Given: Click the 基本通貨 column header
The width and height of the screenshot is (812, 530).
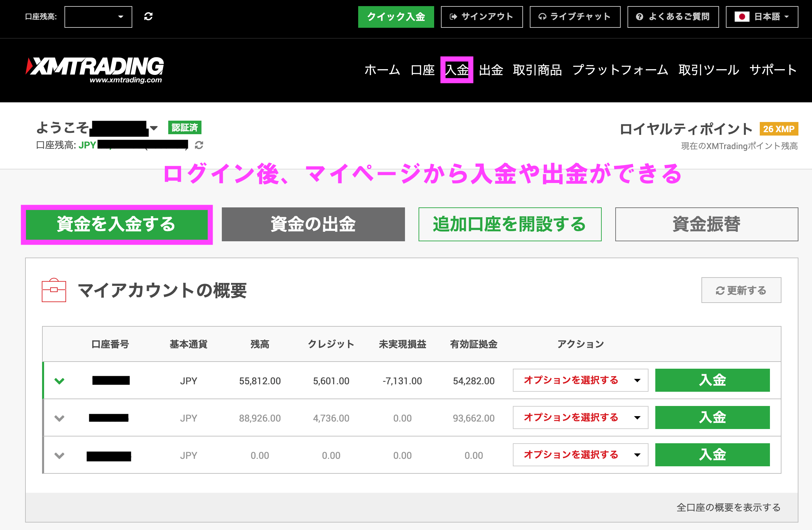Looking at the screenshot, I should (189, 344).
